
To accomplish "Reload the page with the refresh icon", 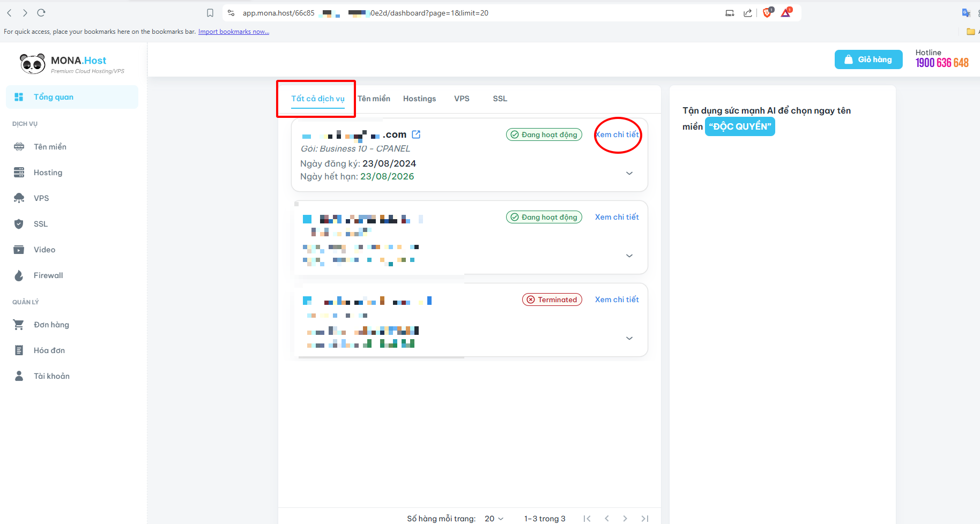I will [x=41, y=13].
